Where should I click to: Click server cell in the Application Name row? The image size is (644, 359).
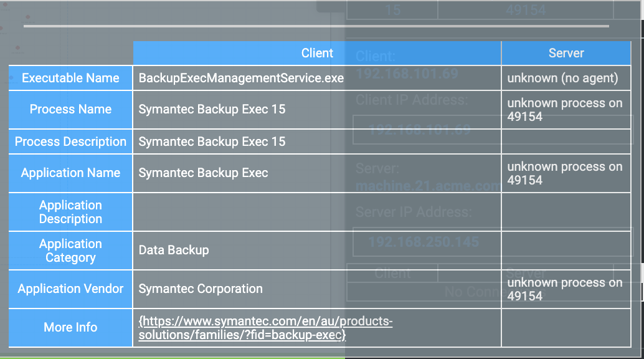pos(564,173)
